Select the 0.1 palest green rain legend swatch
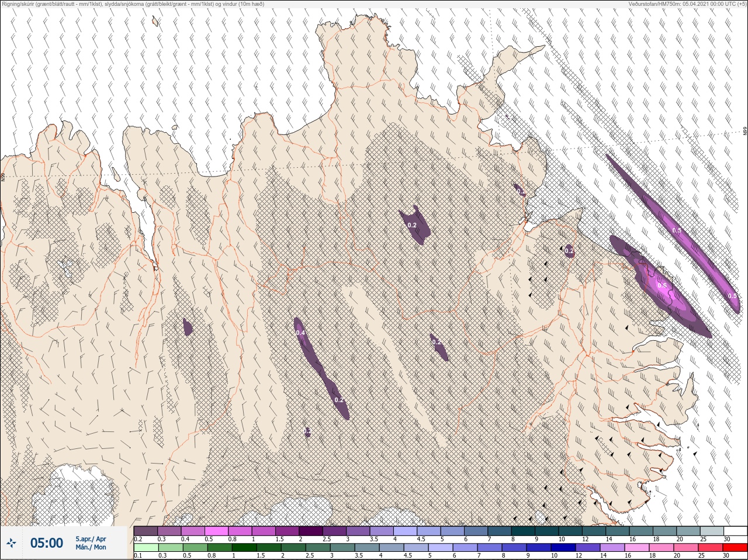This screenshot has width=748, height=560. pyautogui.click(x=146, y=548)
